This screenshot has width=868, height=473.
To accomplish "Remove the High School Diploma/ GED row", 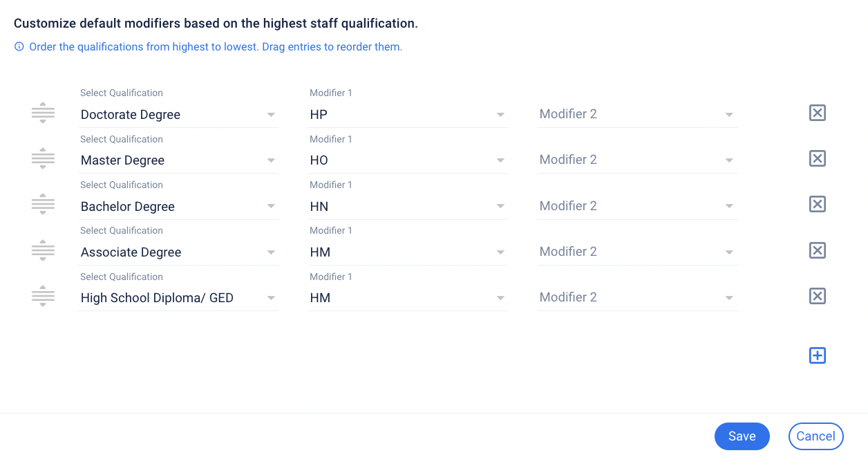I will [x=817, y=296].
